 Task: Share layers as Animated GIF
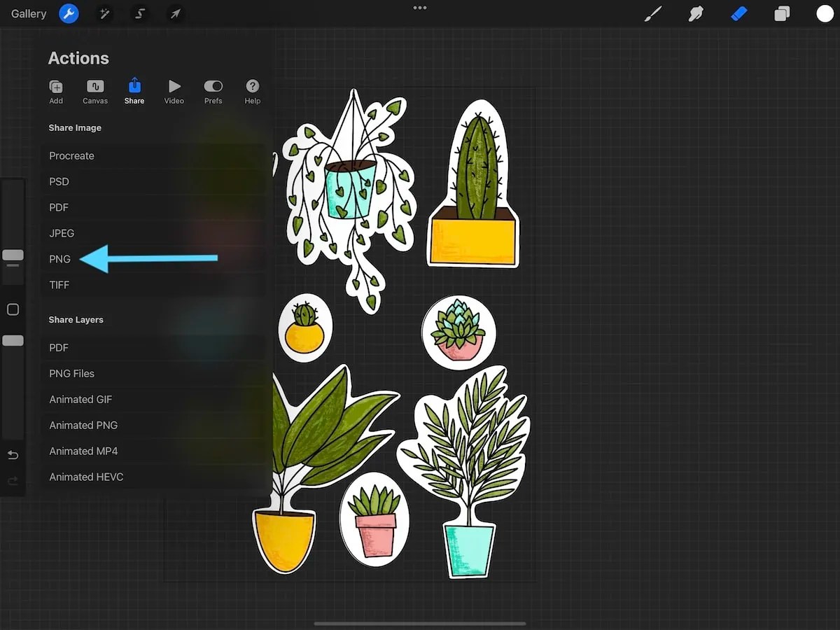pos(80,399)
